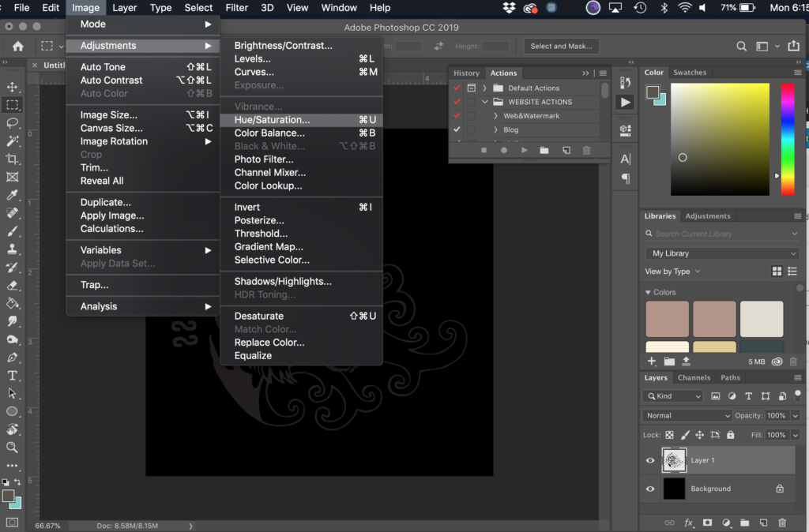Toggle lock all padlock icon
This screenshot has width=809, height=532.
731,435
